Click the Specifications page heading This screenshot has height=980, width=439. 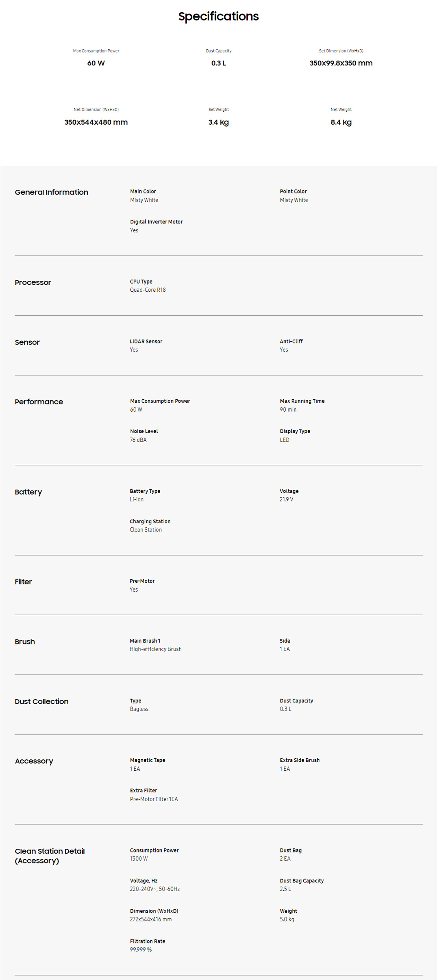pyautogui.click(x=218, y=16)
